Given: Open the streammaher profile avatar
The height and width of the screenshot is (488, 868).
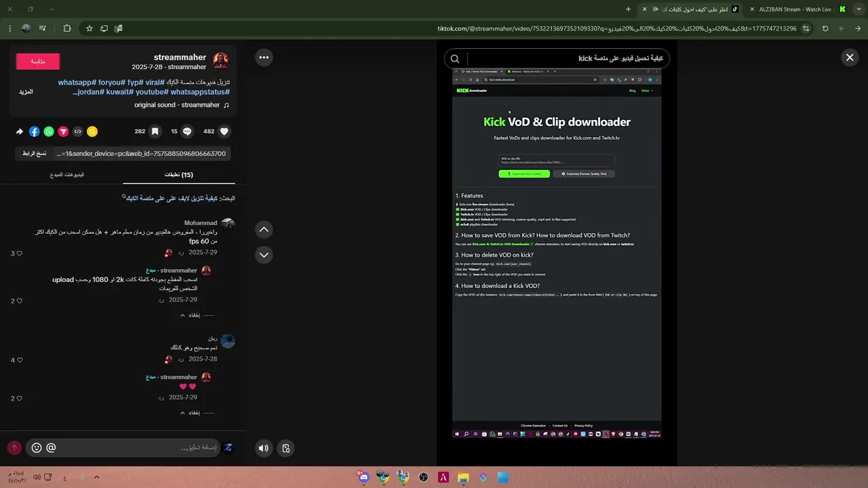Looking at the screenshot, I should (220, 61).
